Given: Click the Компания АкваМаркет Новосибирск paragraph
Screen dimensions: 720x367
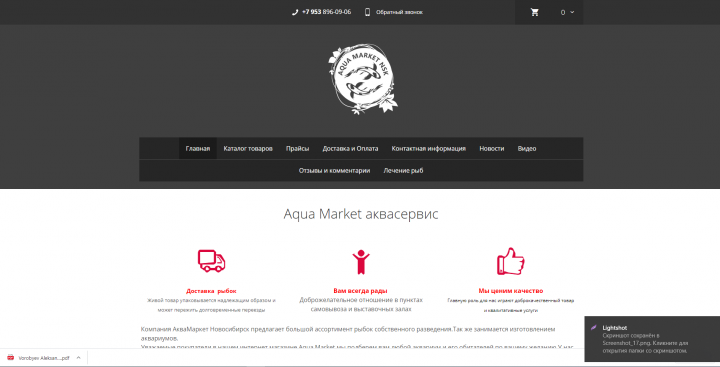Looking at the screenshot, I should click(x=348, y=333).
